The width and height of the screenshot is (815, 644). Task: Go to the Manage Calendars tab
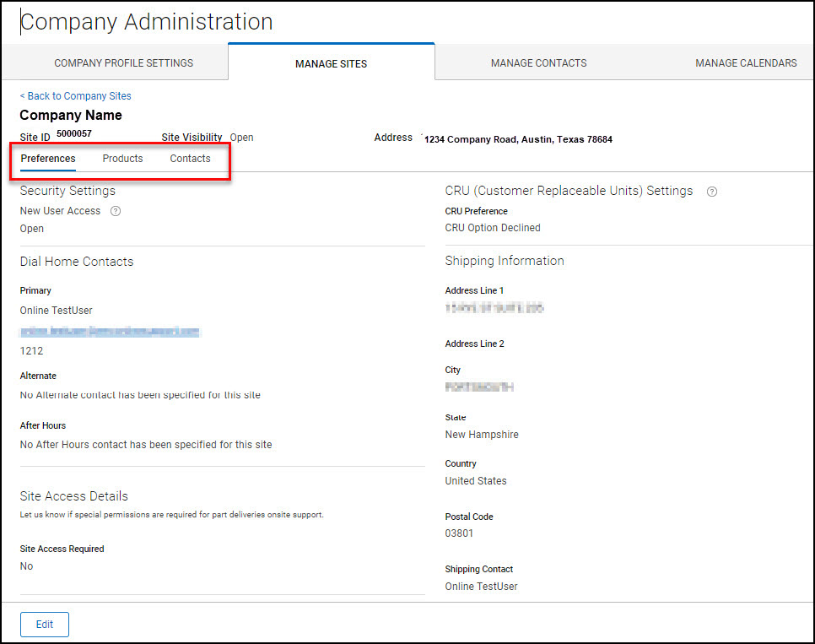745,63
